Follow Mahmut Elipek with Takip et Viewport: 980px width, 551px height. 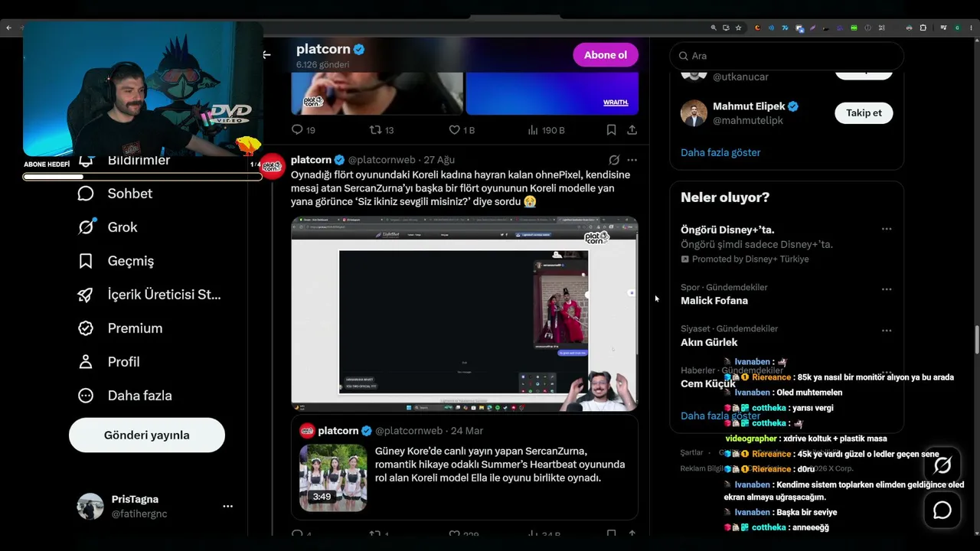(x=864, y=113)
